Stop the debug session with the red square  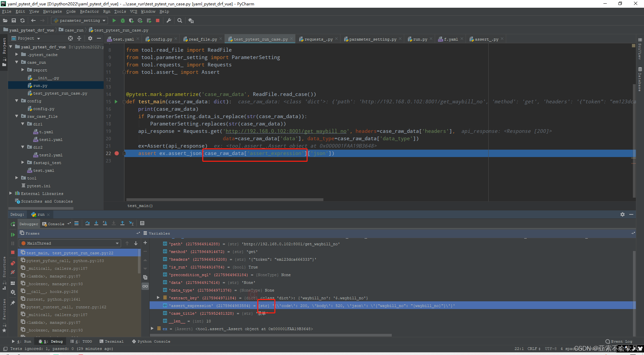tap(13, 252)
